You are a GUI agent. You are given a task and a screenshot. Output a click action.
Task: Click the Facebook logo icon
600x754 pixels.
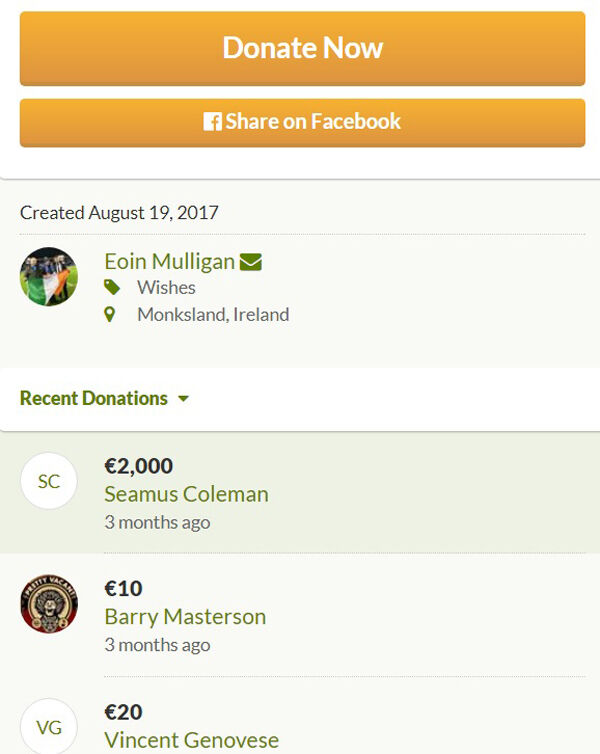tap(212, 122)
